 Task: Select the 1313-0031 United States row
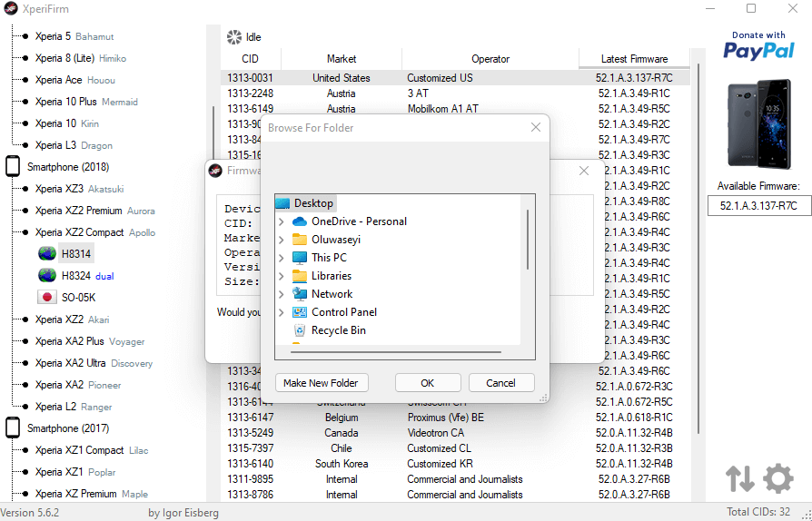click(455, 78)
